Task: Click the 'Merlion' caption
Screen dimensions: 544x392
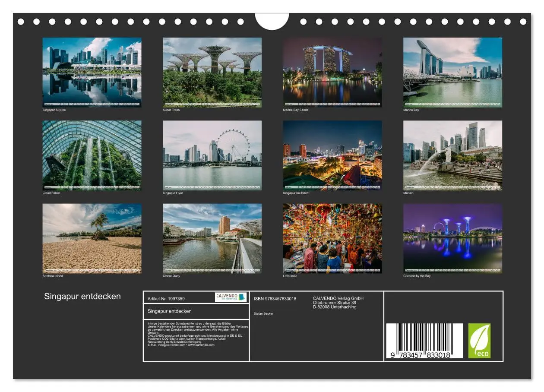Action: [x=408, y=193]
